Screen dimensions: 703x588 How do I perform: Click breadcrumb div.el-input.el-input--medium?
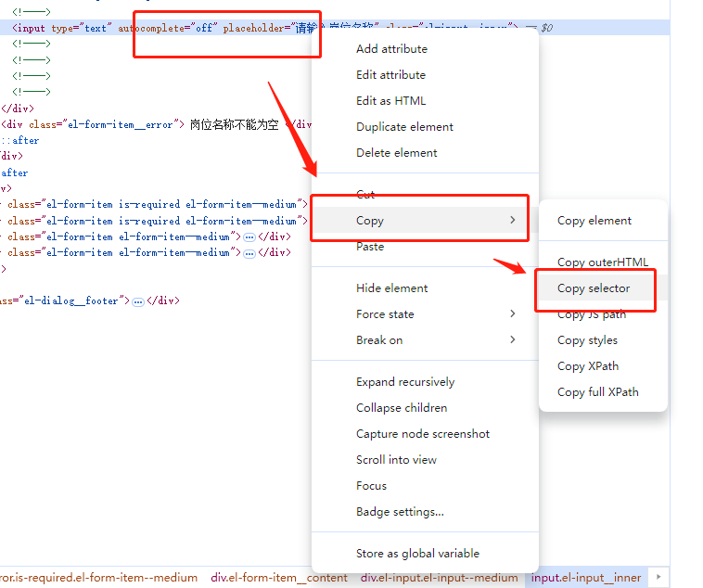439,577
